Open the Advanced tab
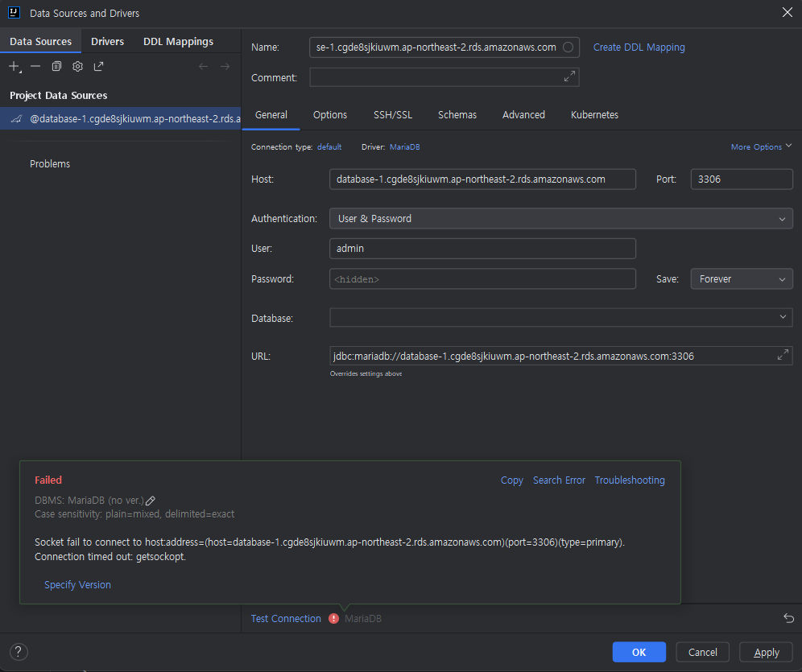The width and height of the screenshot is (802, 672). point(523,115)
